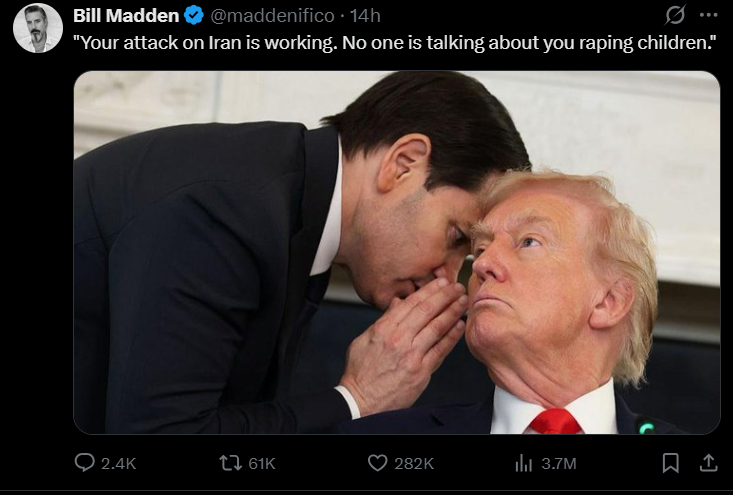Click the 14h timestamp link
This screenshot has height=495, width=733.
365,16
